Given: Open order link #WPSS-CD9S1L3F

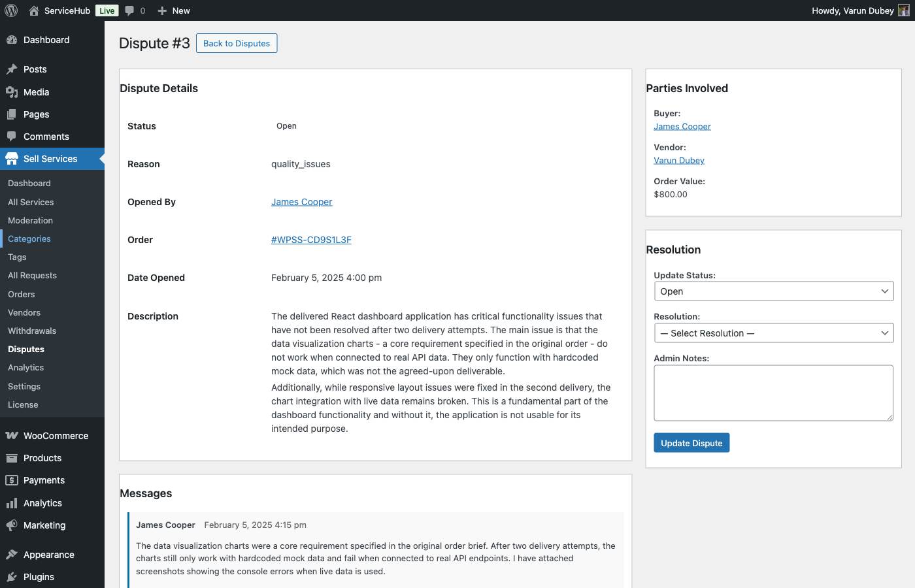Looking at the screenshot, I should click(x=311, y=240).
